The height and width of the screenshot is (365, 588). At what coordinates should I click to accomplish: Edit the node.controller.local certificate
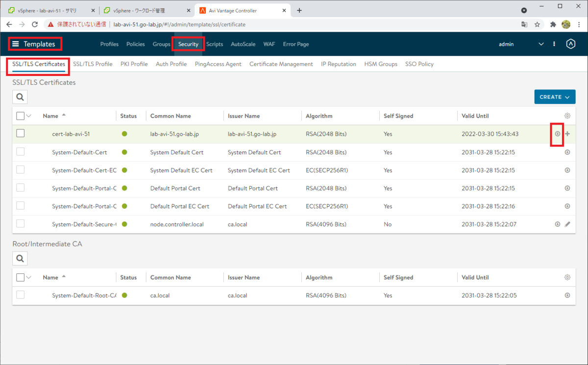click(x=567, y=224)
